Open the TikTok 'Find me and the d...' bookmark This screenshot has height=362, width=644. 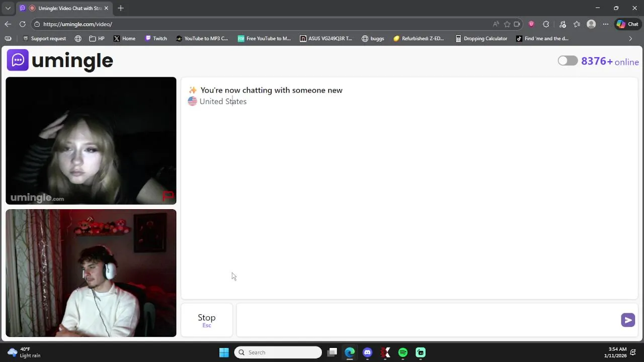(542, 38)
